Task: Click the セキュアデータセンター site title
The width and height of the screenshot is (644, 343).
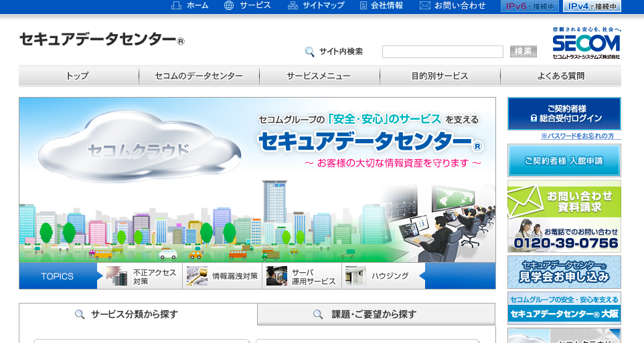Action: (102, 39)
